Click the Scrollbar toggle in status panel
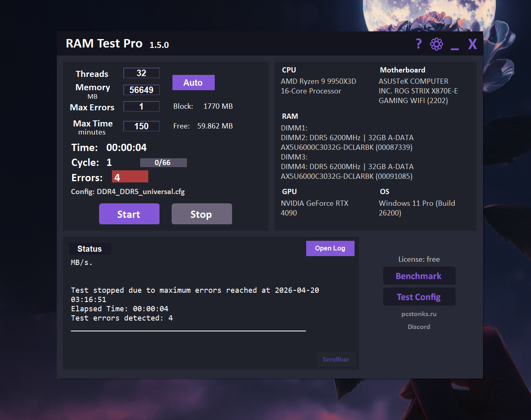The width and height of the screenshot is (531, 420). coord(336,359)
